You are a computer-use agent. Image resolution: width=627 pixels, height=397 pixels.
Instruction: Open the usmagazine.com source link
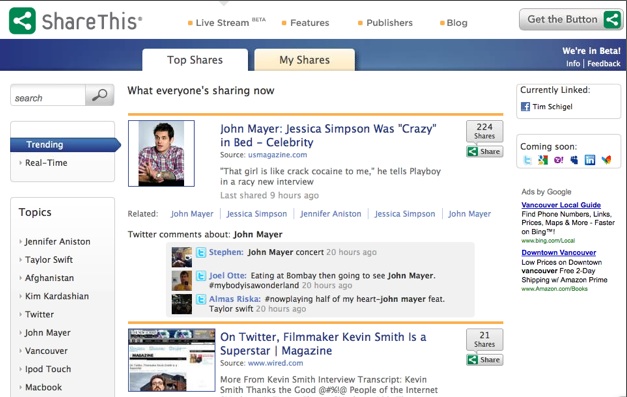point(278,155)
